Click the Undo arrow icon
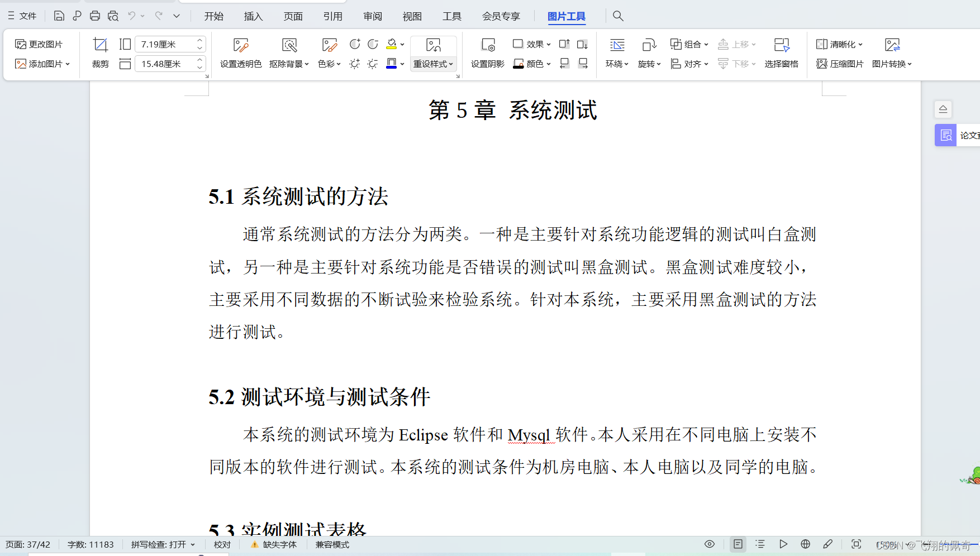This screenshot has height=556, width=980. (x=131, y=16)
